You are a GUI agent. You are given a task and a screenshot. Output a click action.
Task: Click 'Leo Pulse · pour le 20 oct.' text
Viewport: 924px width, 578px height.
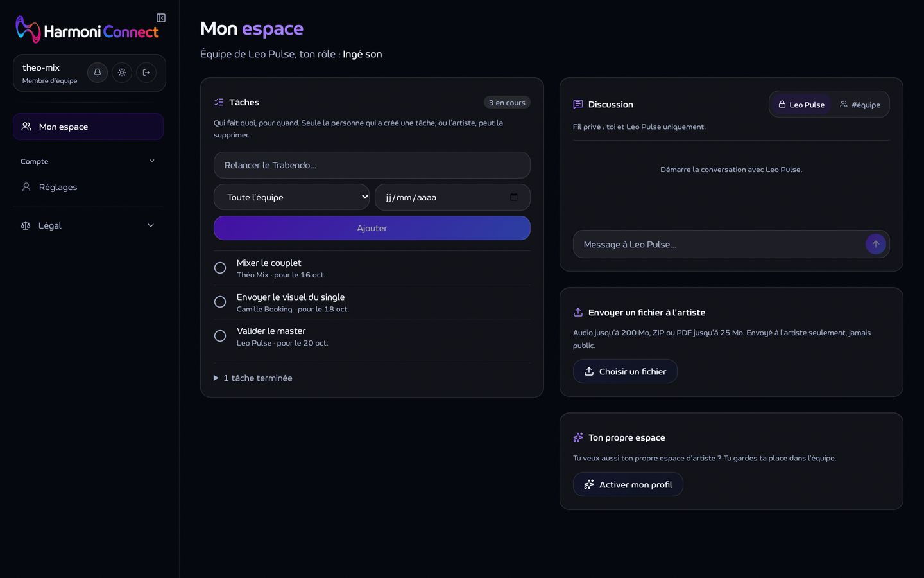(282, 343)
